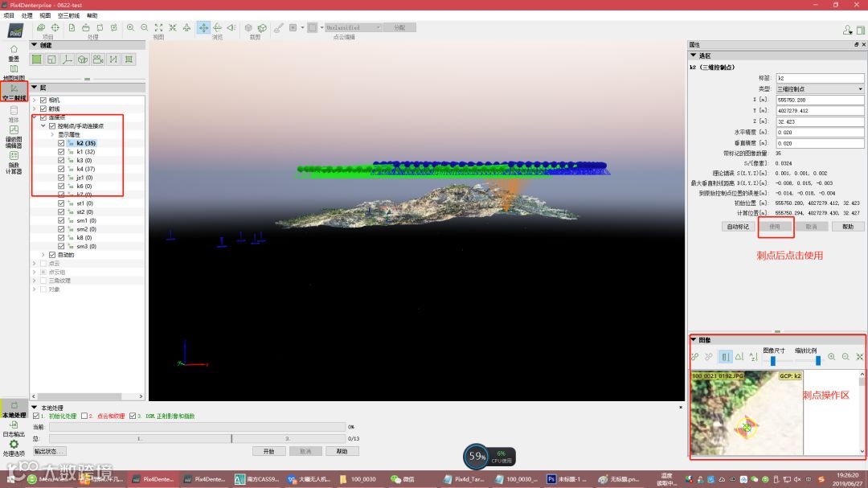Toggle step 1 初始化处理 checkbox
Image resolution: width=868 pixels, height=488 pixels.
(x=36, y=416)
